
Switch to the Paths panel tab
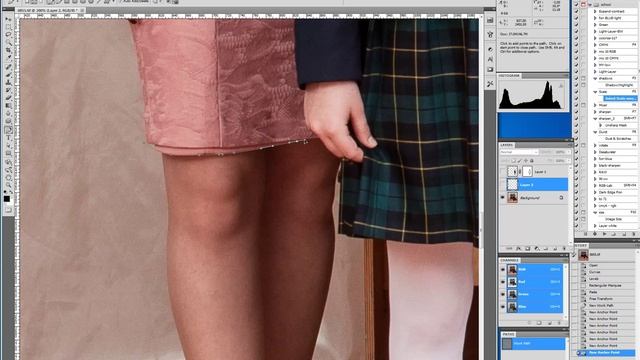[508, 334]
